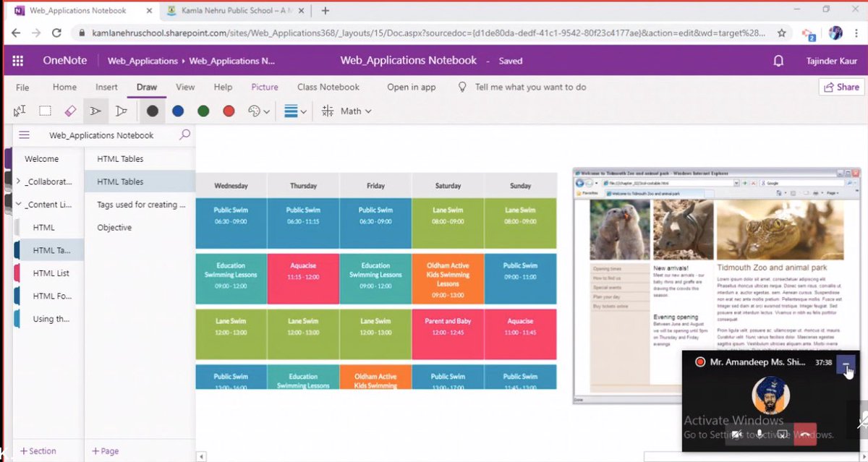Go forward in the browser
The width and height of the screenshot is (868, 462).
[37, 33]
